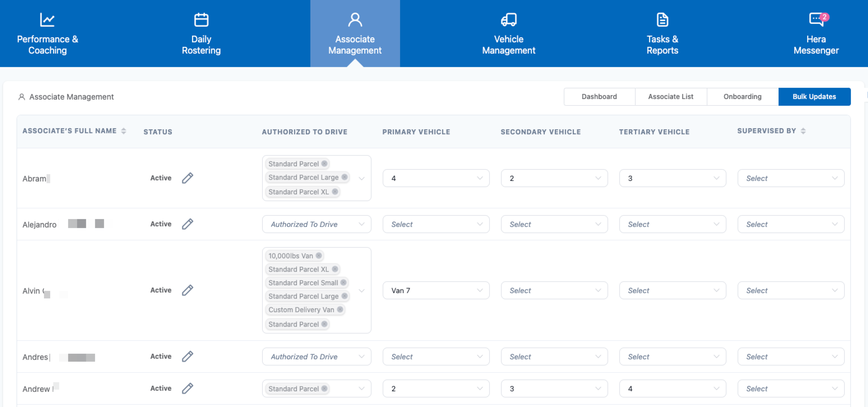
Task: Click the Bulk Updates button
Action: pos(814,97)
